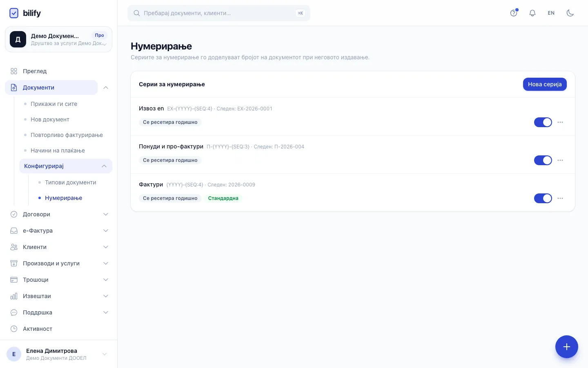Image resolution: width=588 pixels, height=368 pixels.
Task: Click the Договори checkmark icon
Action: coord(14,214)
